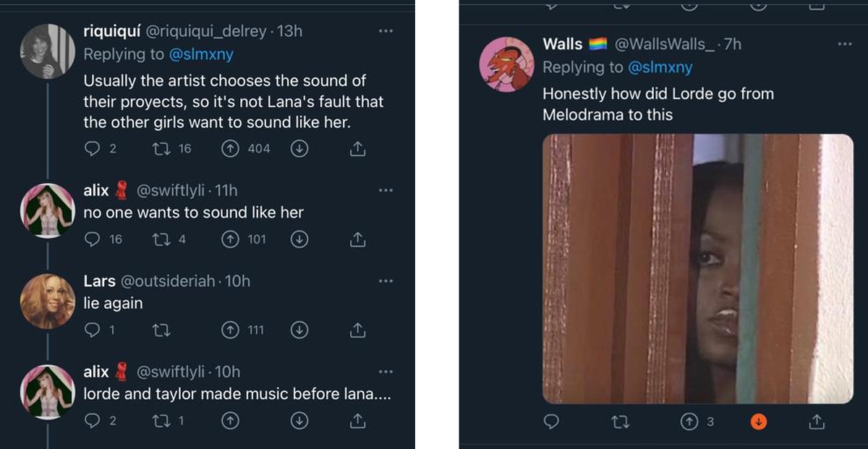This screenshot has width=868, height=449.
Task: Downvote riquiquí's tweet about artists' sound
Action: (x=299, y=149)
